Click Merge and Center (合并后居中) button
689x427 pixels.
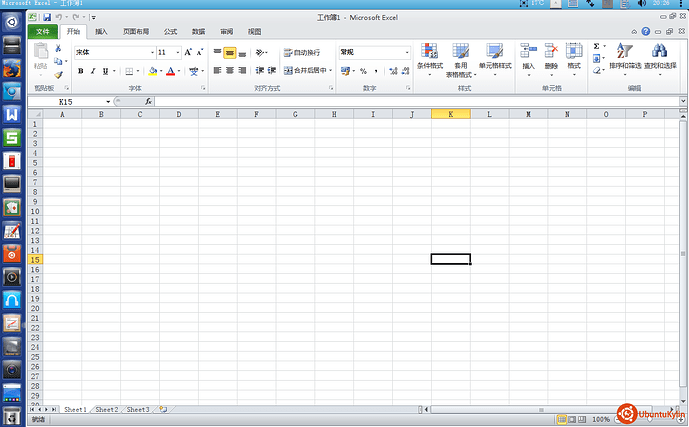coord(306,71)
